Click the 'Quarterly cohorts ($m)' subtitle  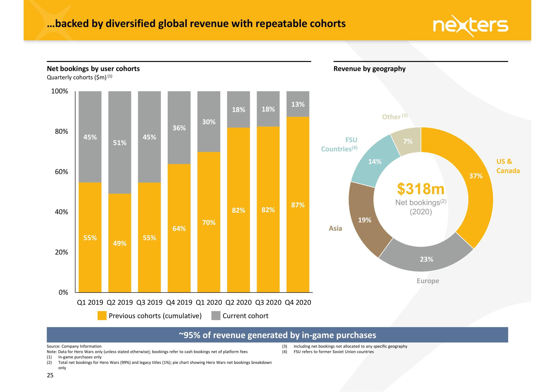79,77
